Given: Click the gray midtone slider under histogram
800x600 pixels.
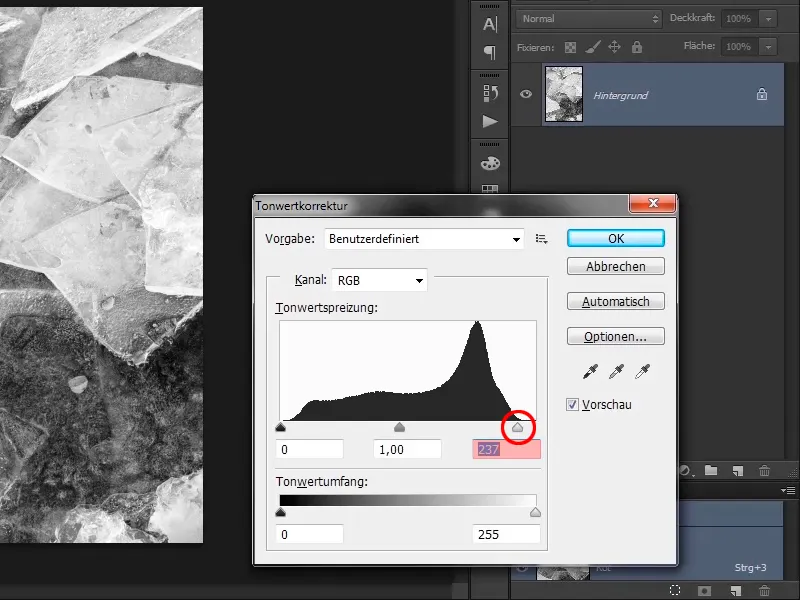Looking at the screenshot, I should click(x=399, y=427).
